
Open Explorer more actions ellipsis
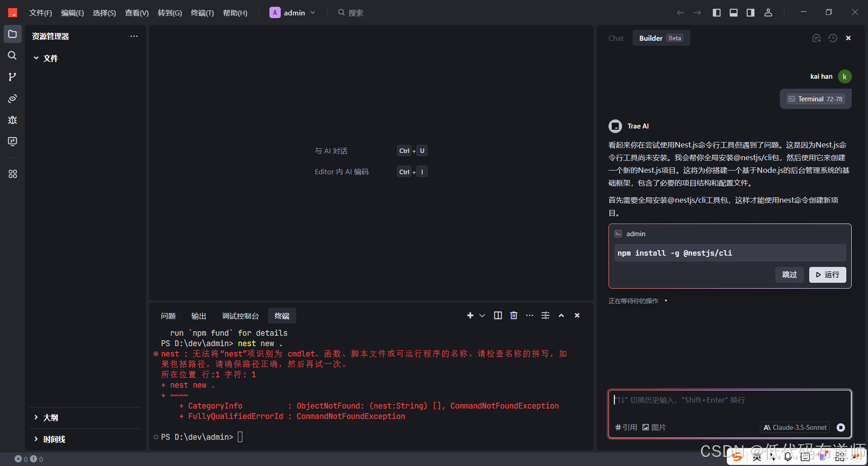click(134, 36)
